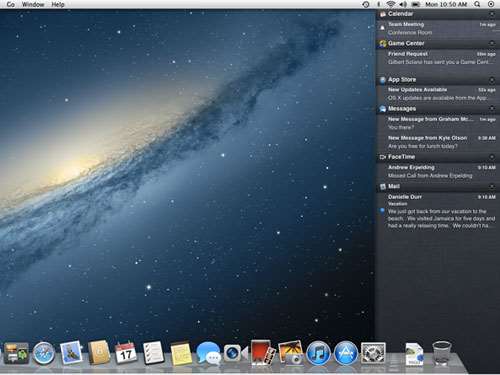
Task: Open the Help menu
Action: point(58,4)
